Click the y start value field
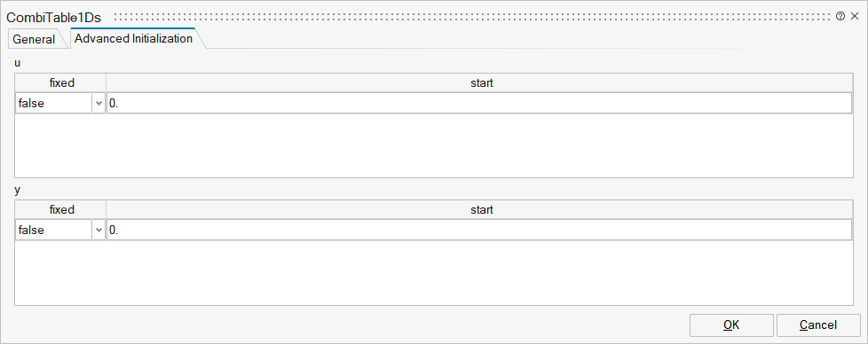The height and width of the screenshot is (344, 868). pyautogui.click(x=479, y=231)
